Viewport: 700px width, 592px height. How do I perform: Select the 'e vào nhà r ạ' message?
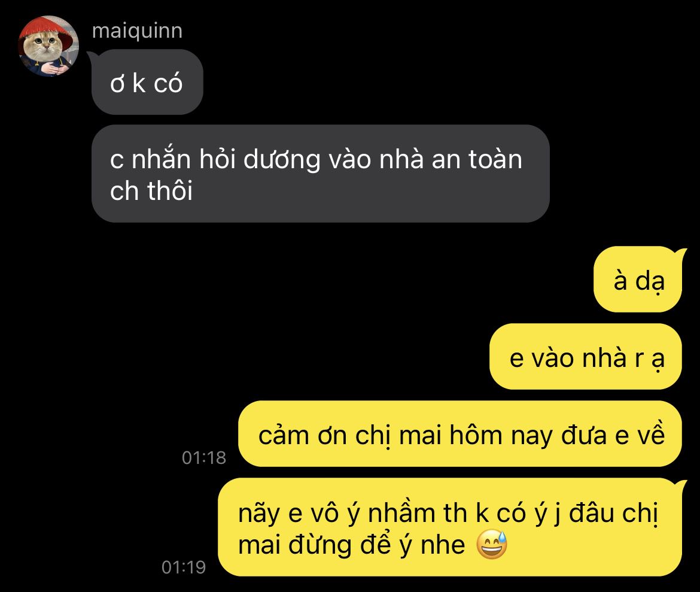pyautogui.click(x=586, y=357)
